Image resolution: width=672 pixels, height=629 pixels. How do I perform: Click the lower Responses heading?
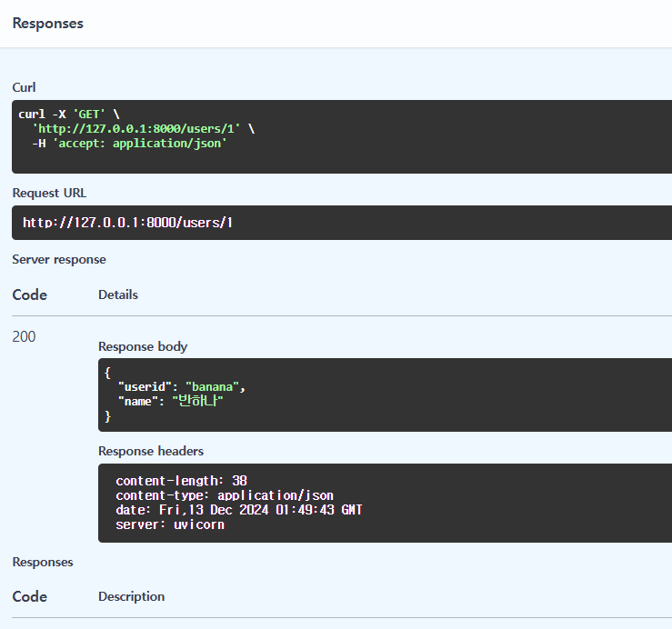point(43,562)
